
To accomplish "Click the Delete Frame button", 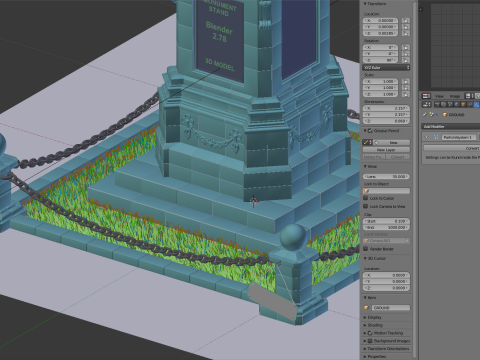I will [374, 157].
